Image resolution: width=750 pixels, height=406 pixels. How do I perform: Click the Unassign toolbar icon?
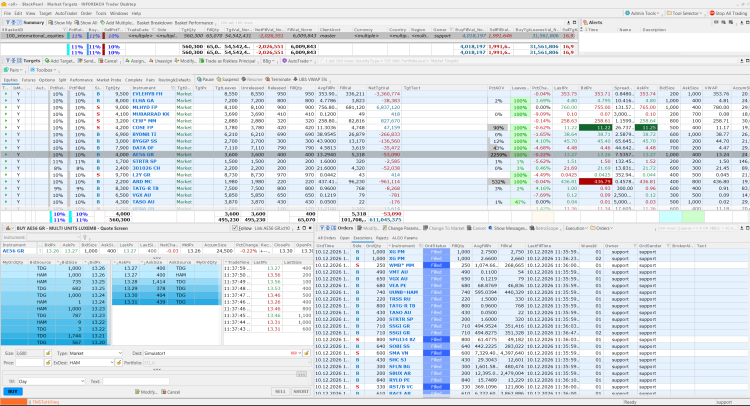(x=151, y=61)
